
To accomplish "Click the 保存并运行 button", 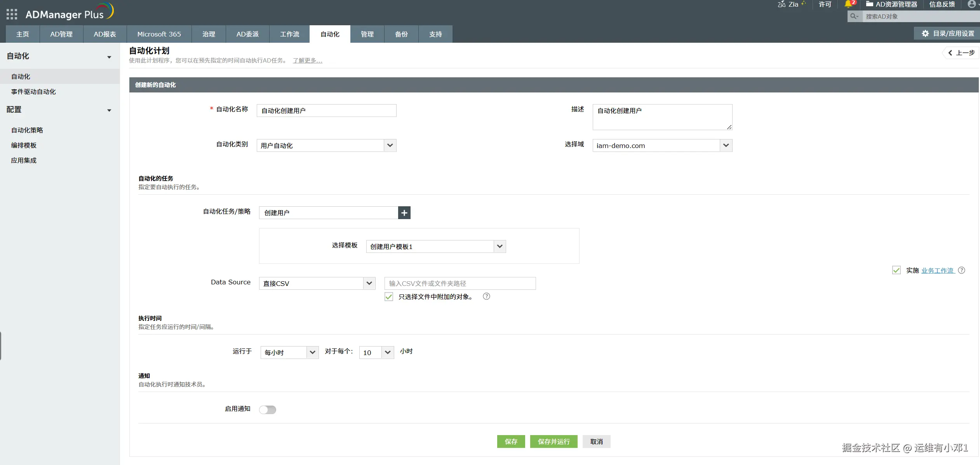I will [x=554, y=442].
